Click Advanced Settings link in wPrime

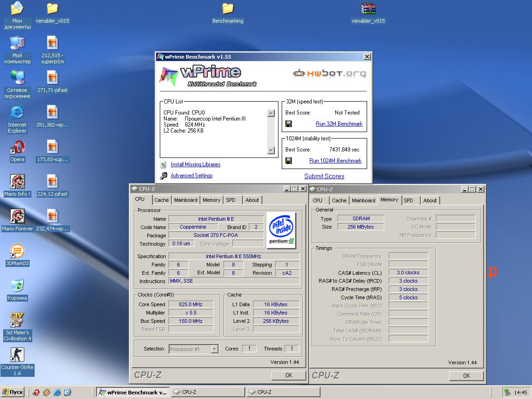(x=192, y=175)
